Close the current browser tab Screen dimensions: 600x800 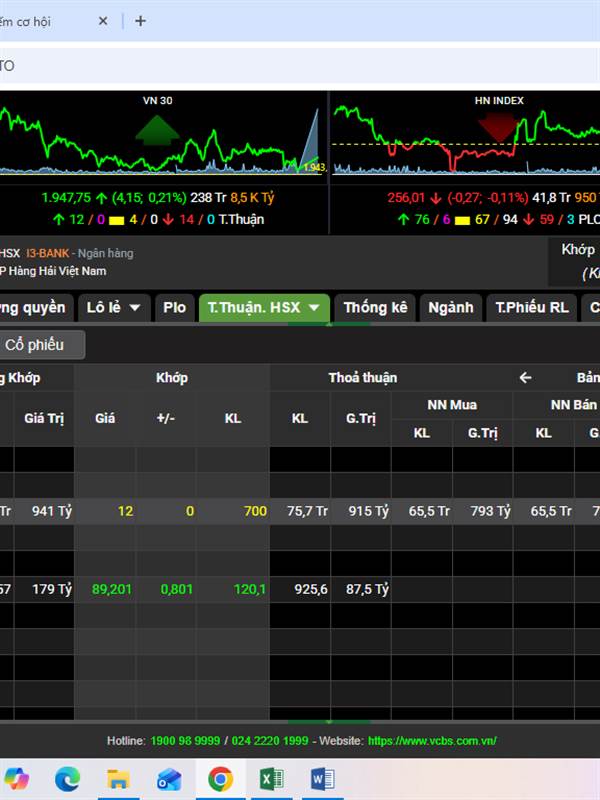[x=103, y=21]
